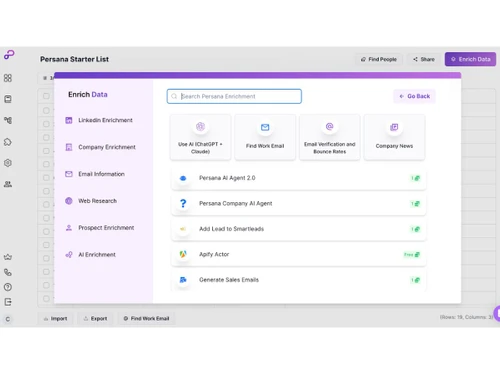This screenshot has width=500, height=375.
Task: Click the search magnifier icon
Action: tap(174, 96)
